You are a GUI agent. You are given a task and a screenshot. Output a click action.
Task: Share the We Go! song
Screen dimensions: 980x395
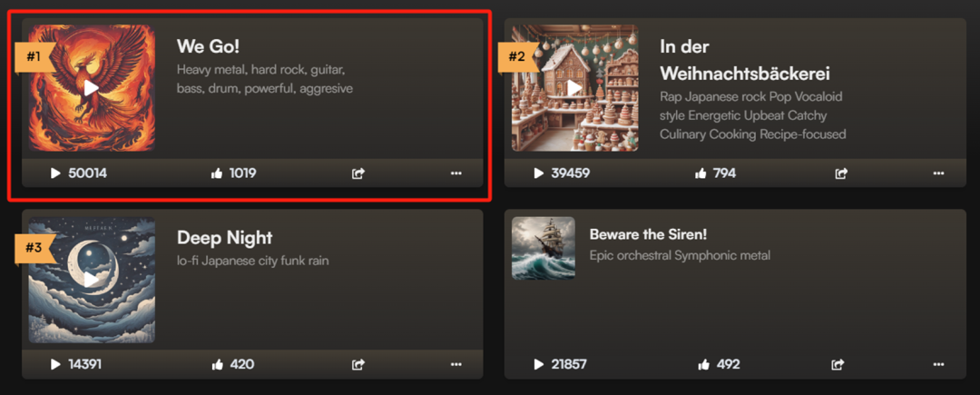point(358,173)
